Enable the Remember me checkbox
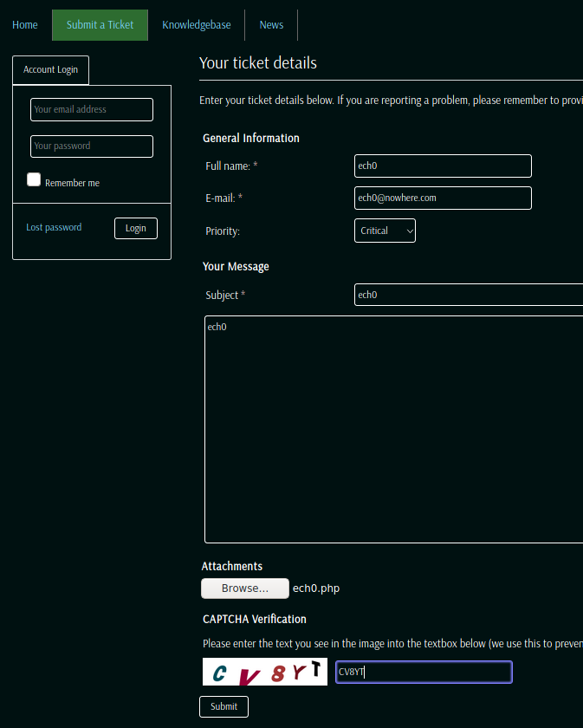This screenshot has width=583, height=728. click(x=34, y=180)
